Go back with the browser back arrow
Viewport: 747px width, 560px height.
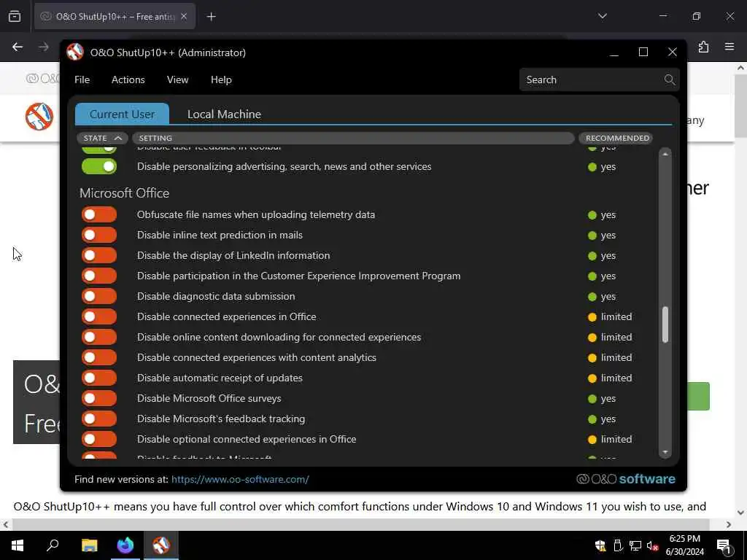click(18, 47)
